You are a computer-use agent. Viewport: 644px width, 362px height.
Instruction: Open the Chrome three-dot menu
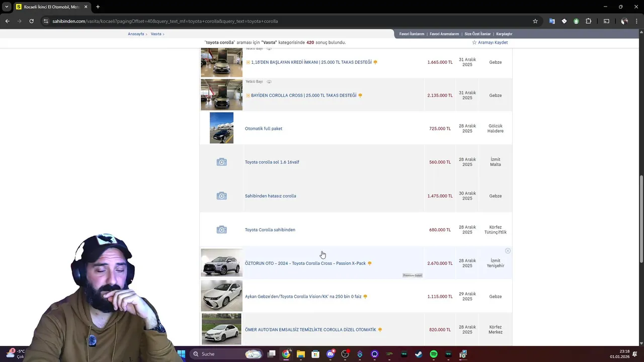point(637,21)
